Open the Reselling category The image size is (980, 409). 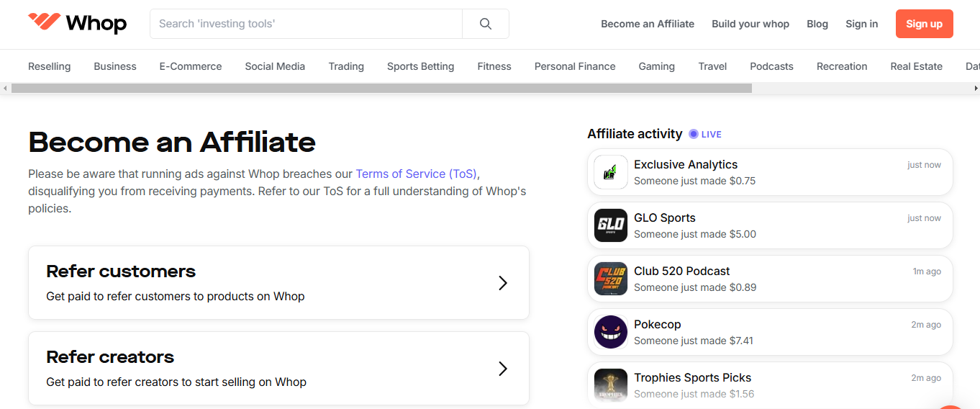[50, 66]
